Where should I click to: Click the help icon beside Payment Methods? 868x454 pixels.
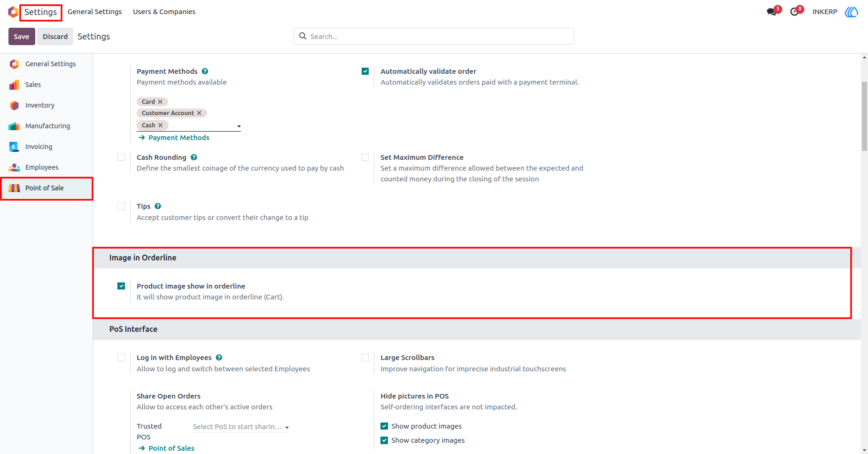(205, 71)
